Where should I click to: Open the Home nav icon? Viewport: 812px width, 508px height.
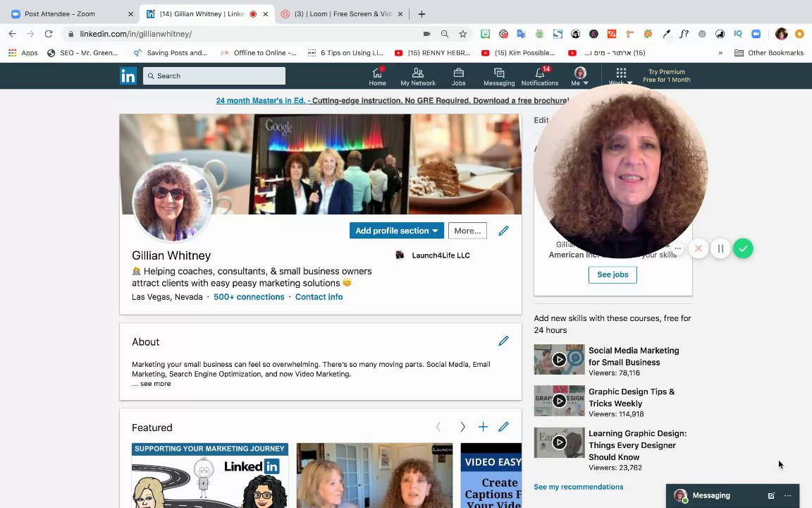pyautogui.click(x=377, y=76)
